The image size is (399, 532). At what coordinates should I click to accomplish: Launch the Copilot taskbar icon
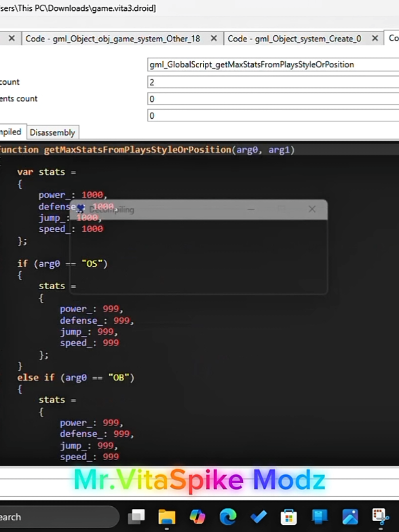197,517
